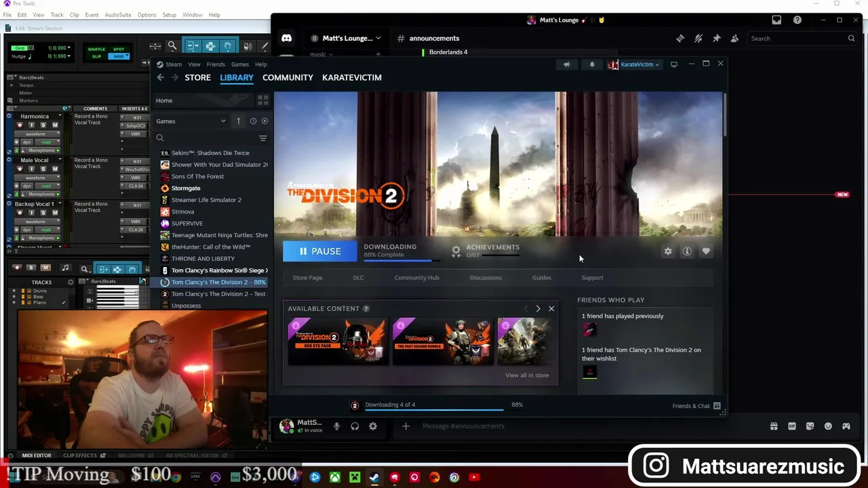Show ready-to-play games filter

point(264,121)
